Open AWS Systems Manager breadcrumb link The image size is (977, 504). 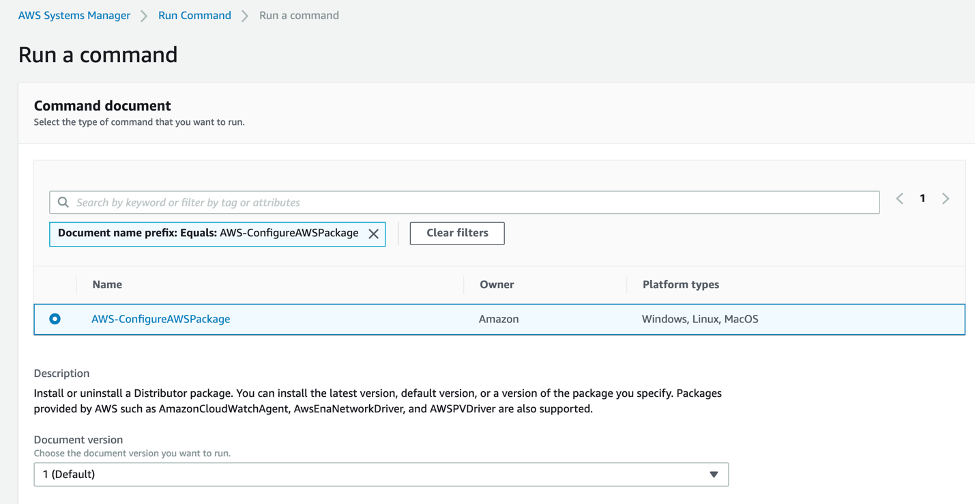click(74, 16)
